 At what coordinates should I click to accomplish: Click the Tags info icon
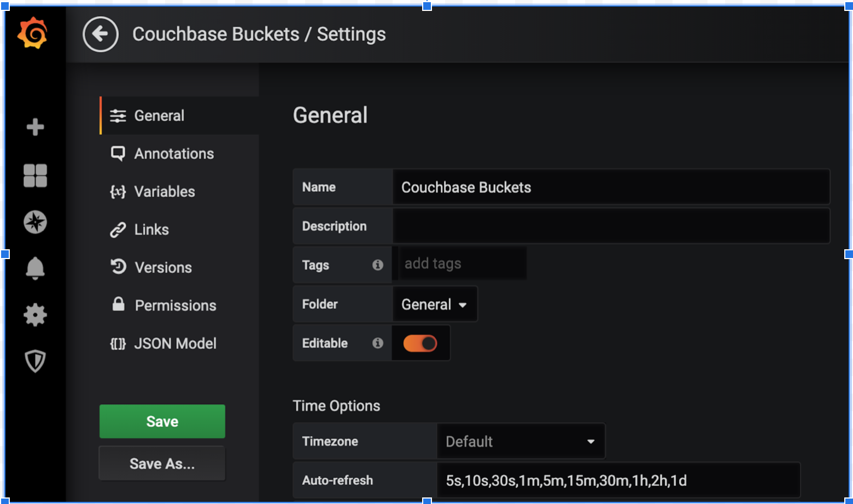[x=378, y=265]
